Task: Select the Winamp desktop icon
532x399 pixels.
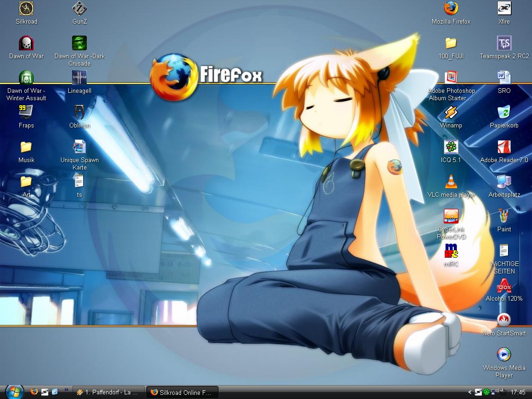Action: click(451, 113)
